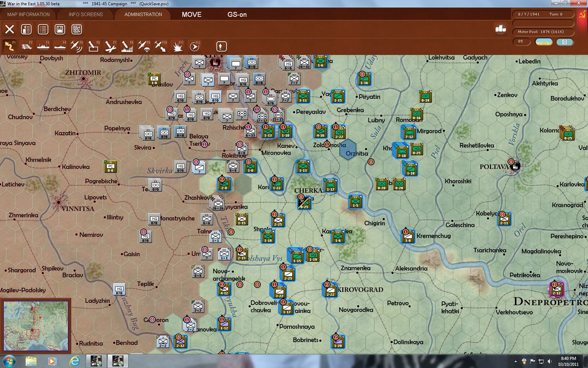Select the HQ 1-19 unit near Shpola
Screen dimensions: 588x368
pos(313,255)
